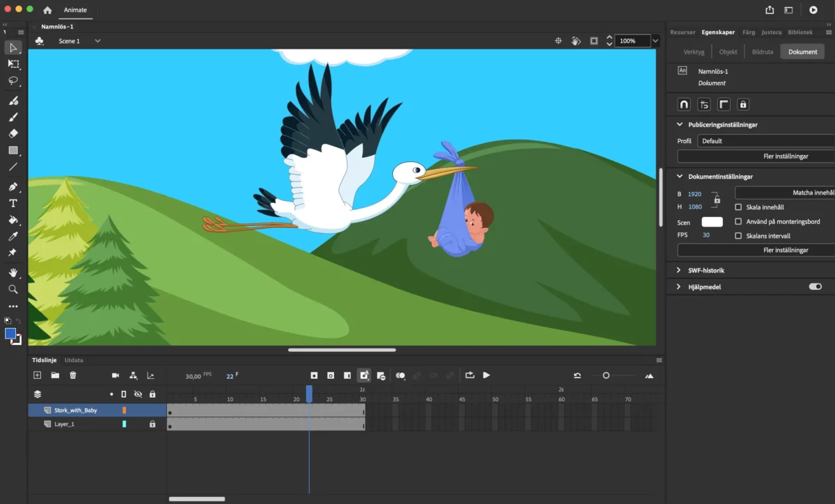This screenshot has height=504, width=835.
Task: Toggle show all layers as outlines
Action: [x=124, y=394]
